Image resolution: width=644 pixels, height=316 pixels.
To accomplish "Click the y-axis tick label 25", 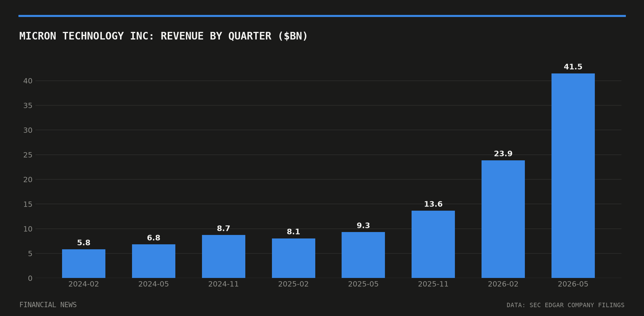I will (x=28, y=155).
